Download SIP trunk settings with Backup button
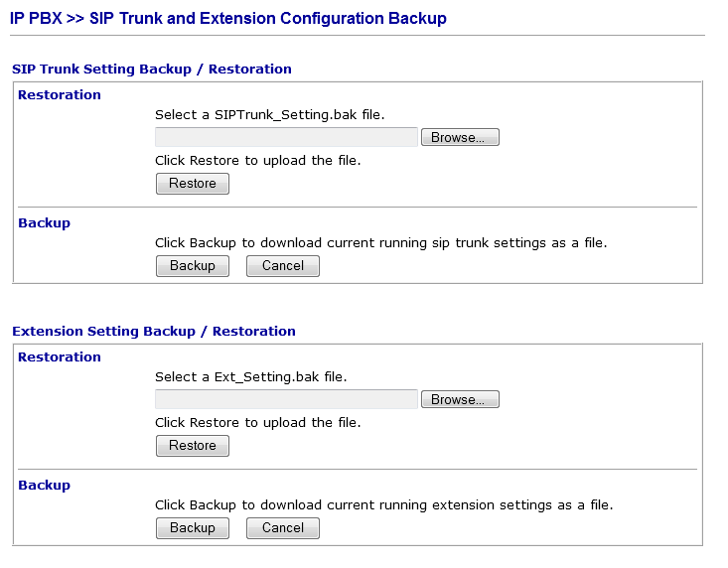The height and width of the screenshot is (568, 728). pyautogui.click(x=193, y=265)
